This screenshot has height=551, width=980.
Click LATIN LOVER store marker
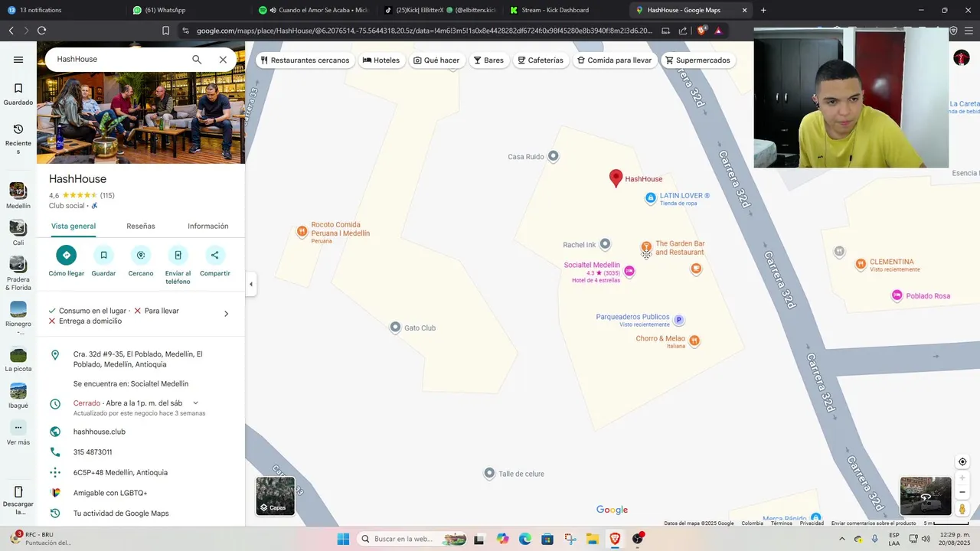click(650, 198)
